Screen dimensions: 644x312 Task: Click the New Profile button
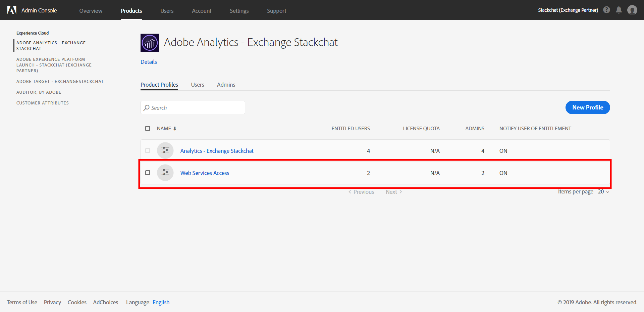point(588,107)
